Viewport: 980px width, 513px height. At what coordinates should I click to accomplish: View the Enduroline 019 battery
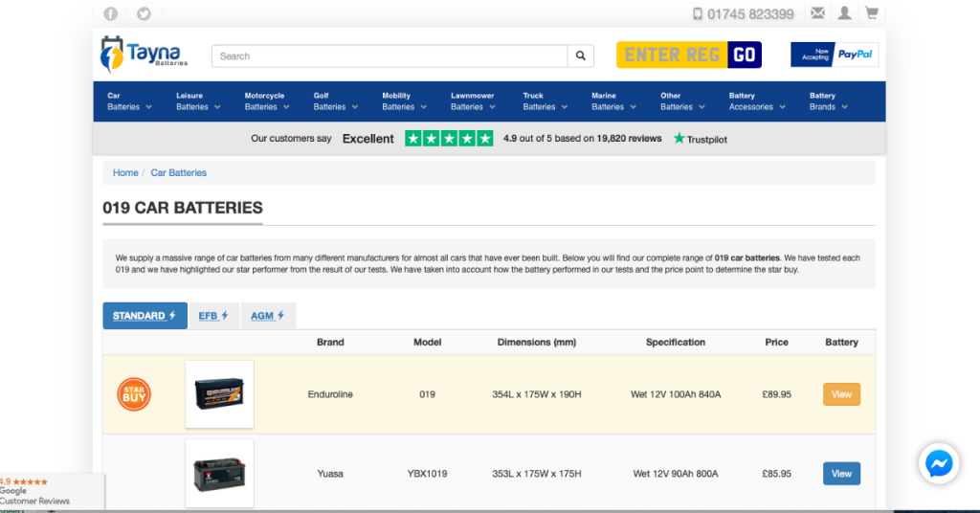(x=841, y=394)
